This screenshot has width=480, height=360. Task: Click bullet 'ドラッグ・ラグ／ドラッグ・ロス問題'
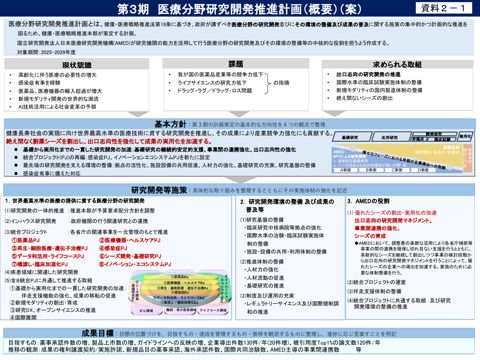pyautogui.click(x=215, y=90)
